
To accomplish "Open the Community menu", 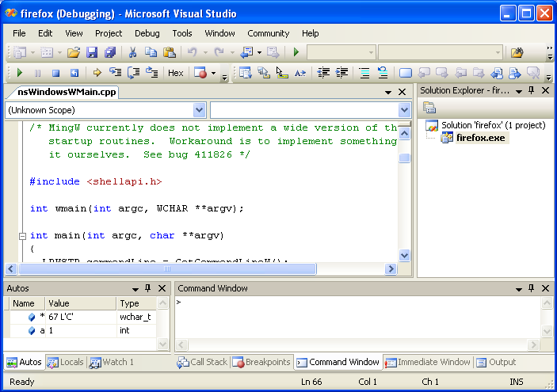I will [x=268, y=33].
